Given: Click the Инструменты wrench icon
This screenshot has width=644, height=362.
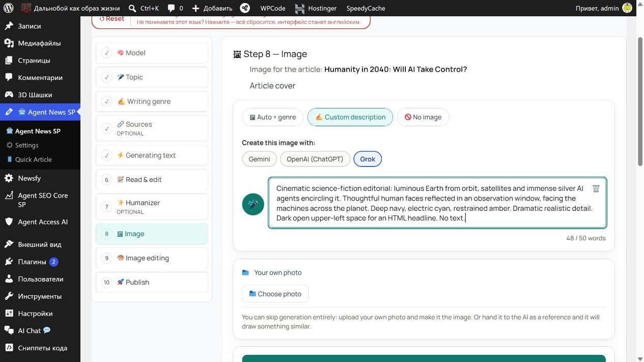Looking at the screenshot, I should point(9,296).
